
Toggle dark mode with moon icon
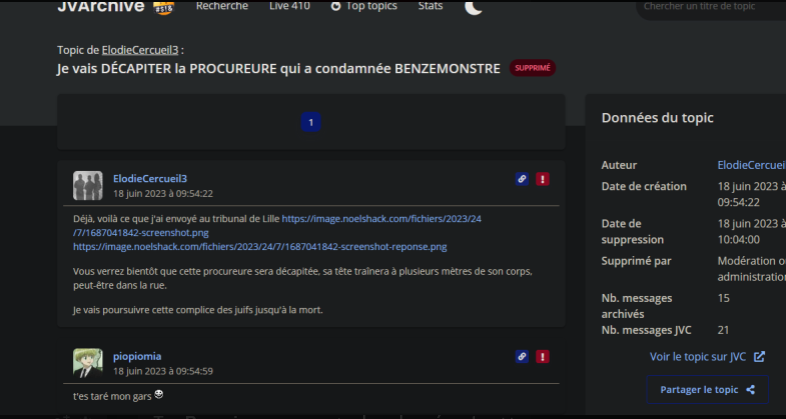pos(473,7)
